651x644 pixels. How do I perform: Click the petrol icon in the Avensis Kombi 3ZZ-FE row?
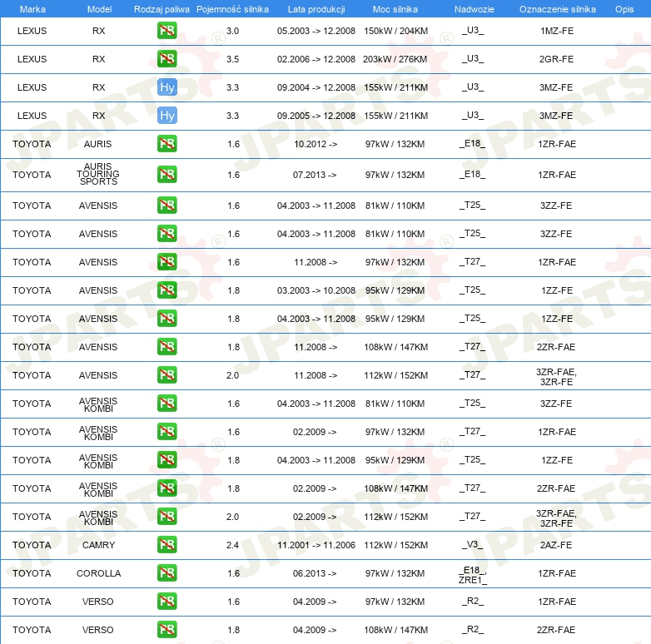(x=166, y=404)
